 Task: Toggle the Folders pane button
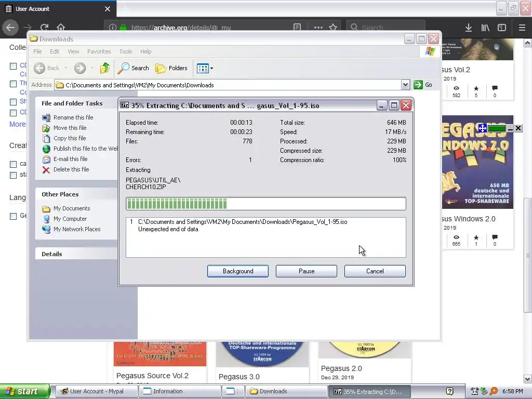(171, 68)
